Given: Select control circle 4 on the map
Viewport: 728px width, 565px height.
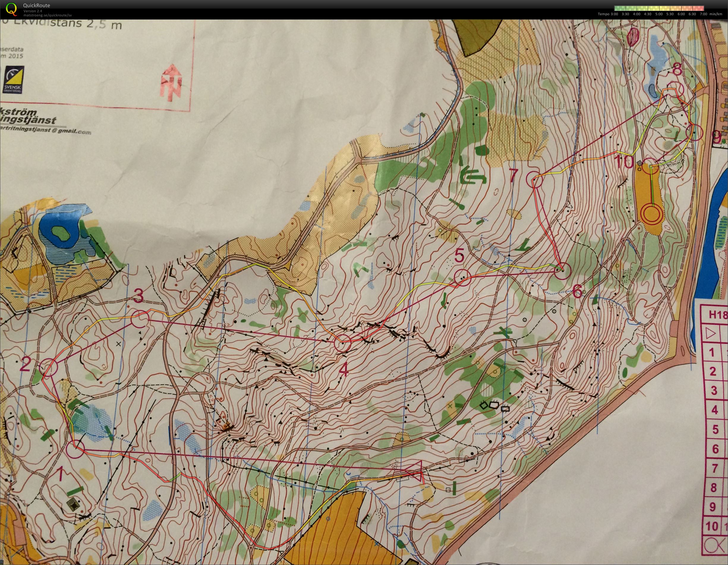Looking at the screenshot, I should (x=343, y=344).
